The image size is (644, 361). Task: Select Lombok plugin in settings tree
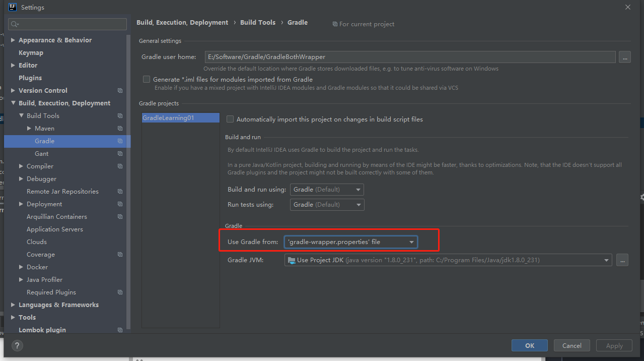[x=42, y=330]
